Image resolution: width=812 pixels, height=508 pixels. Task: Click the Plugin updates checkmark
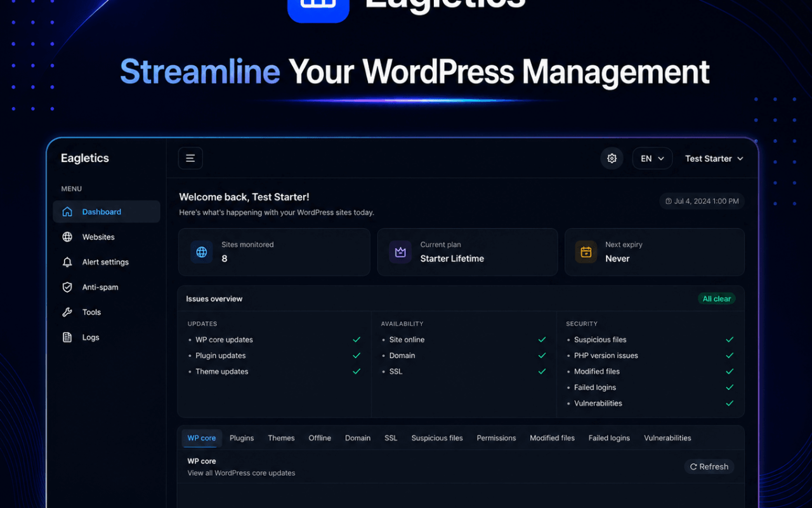click(x=357, y=356)
